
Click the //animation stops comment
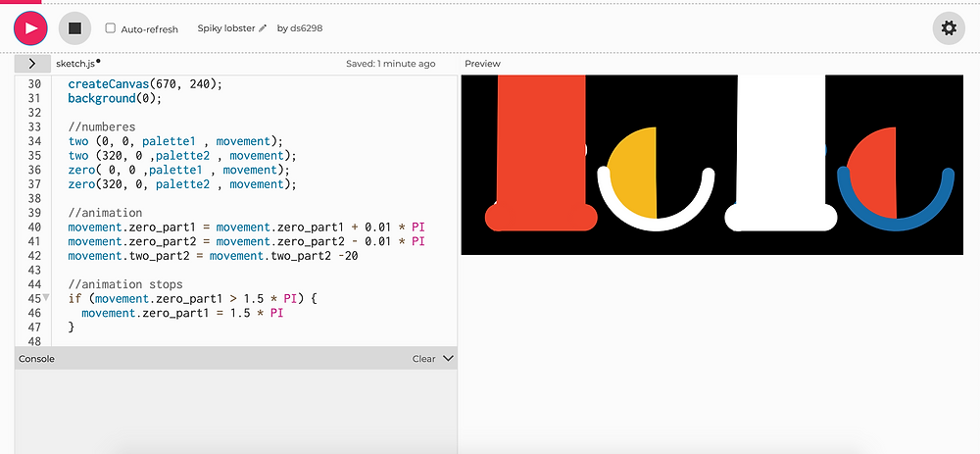coord(125,284)
